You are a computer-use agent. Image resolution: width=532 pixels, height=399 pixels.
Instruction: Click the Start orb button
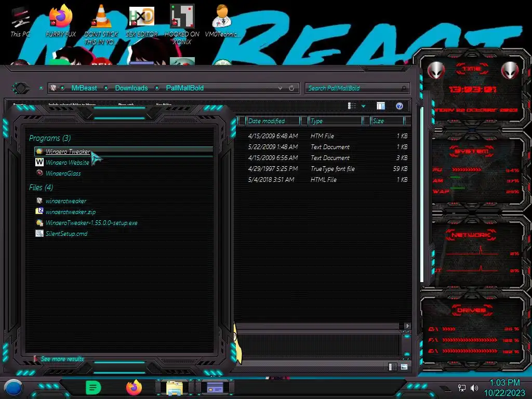(13, 389)
